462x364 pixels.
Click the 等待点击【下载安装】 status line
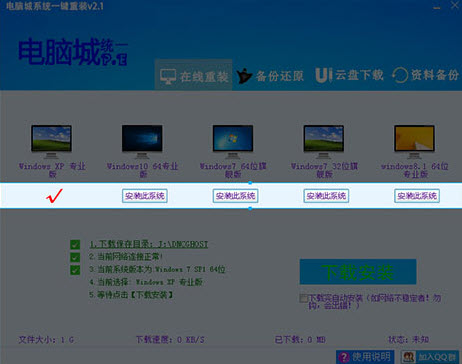point(131,295)
